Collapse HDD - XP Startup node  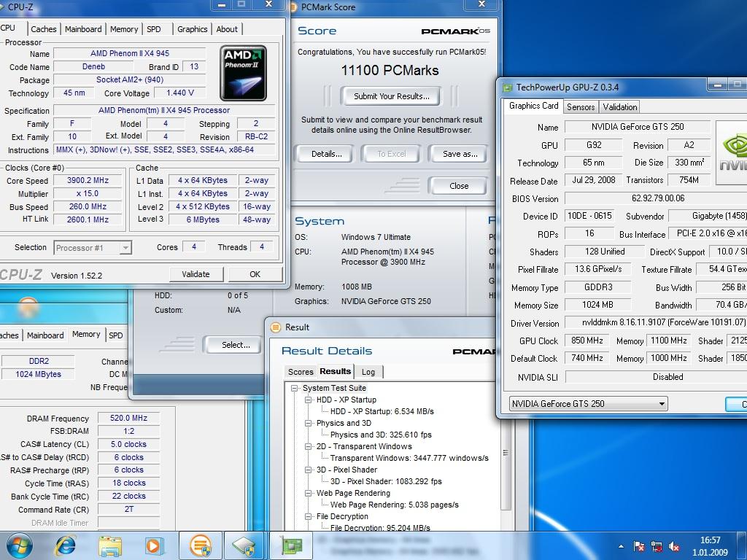click(x=309, y=400)
